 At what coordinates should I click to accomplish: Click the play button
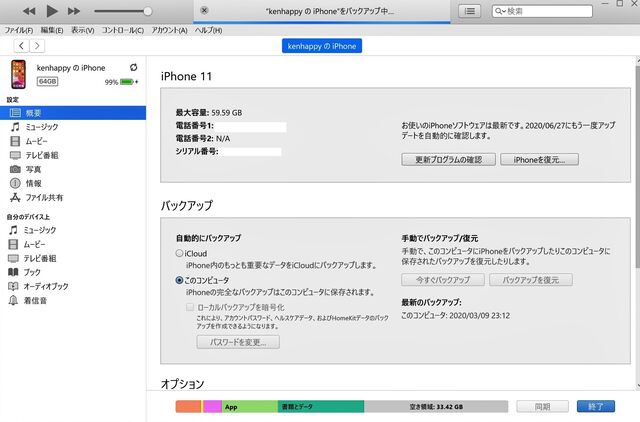coord(52,11)
